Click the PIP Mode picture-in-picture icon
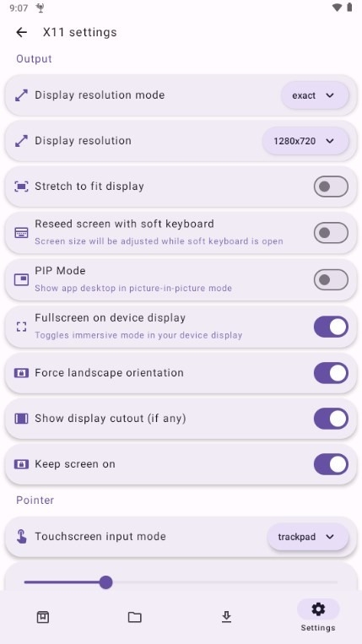Viewport: 362px width, 644px height. 21,279
